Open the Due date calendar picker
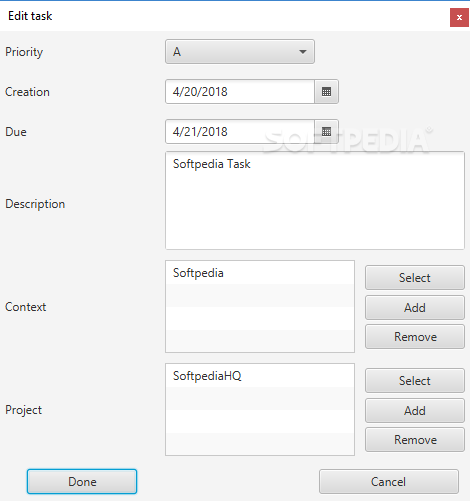The image size is (470, 501). (326, 132)
